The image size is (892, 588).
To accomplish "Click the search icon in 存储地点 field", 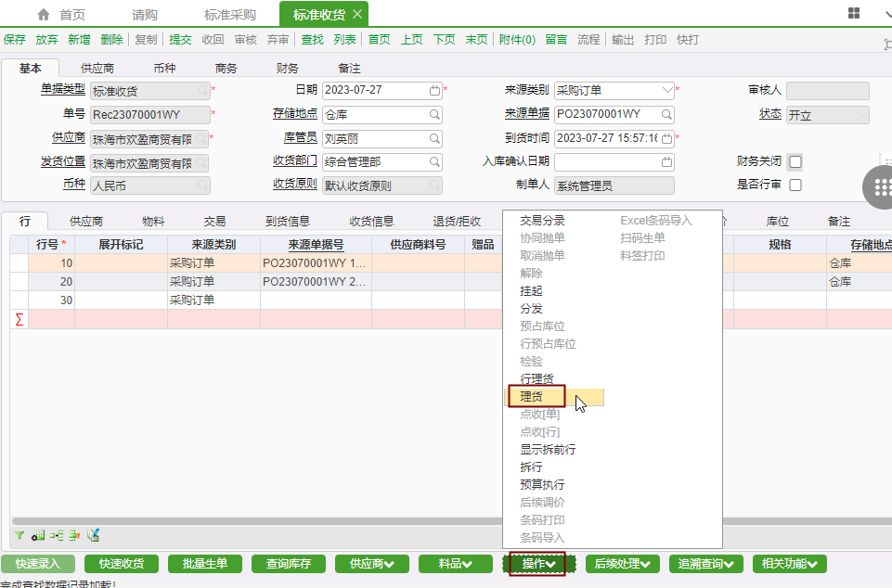I will pos(434,115).
